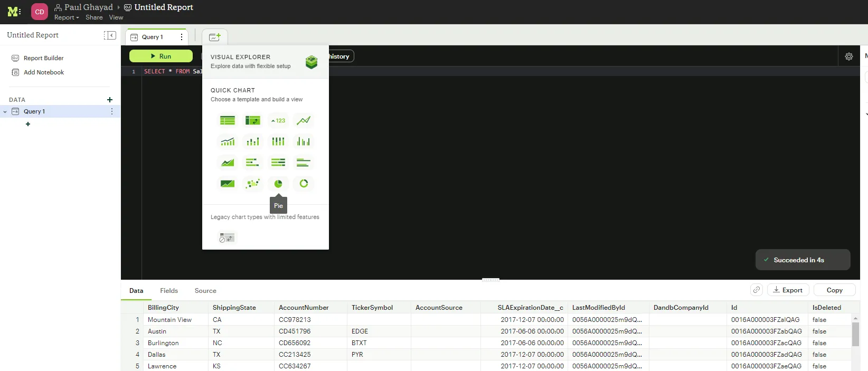Choose the big number 123 template
This screenshot has width=868, height=371.
point(278,120)
